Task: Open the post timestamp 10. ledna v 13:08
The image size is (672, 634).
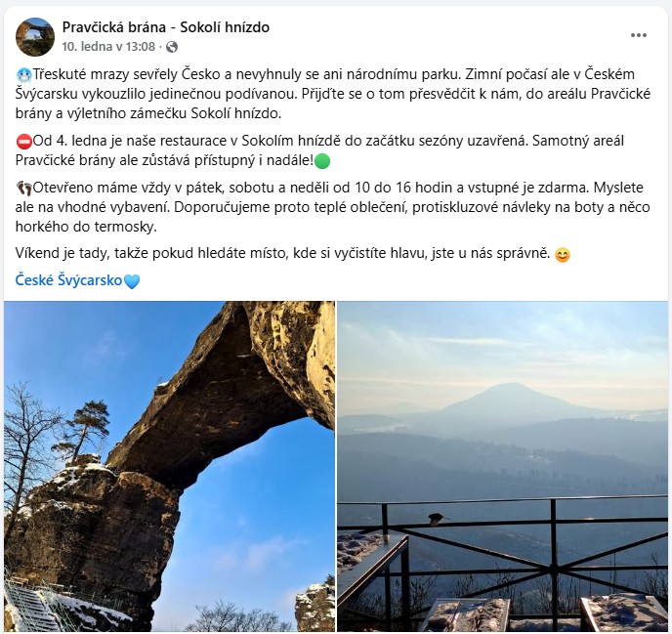Action: 108,46
